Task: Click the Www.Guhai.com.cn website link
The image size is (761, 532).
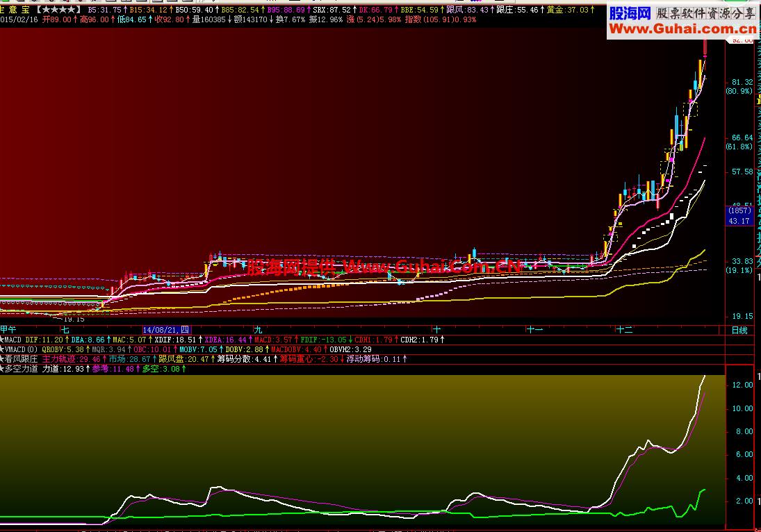Action: (x=682, y=28)
